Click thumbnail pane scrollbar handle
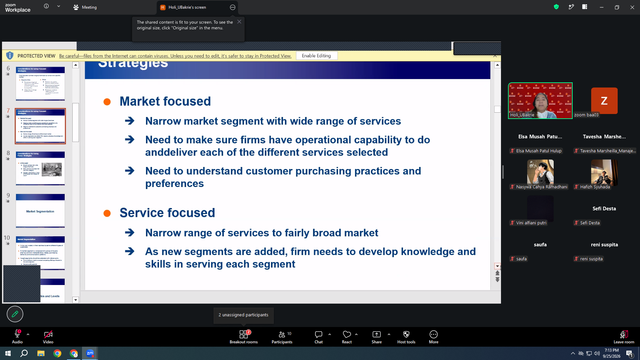Image resolution: width=640 pixels, height=360 pixels. point(76,122)
